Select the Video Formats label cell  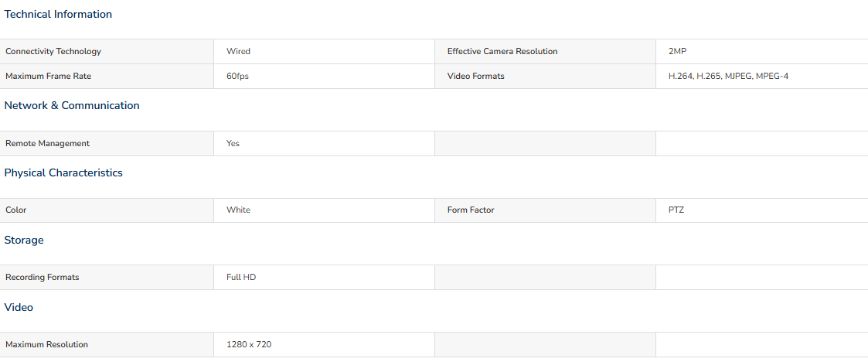[x=545, y=77]
